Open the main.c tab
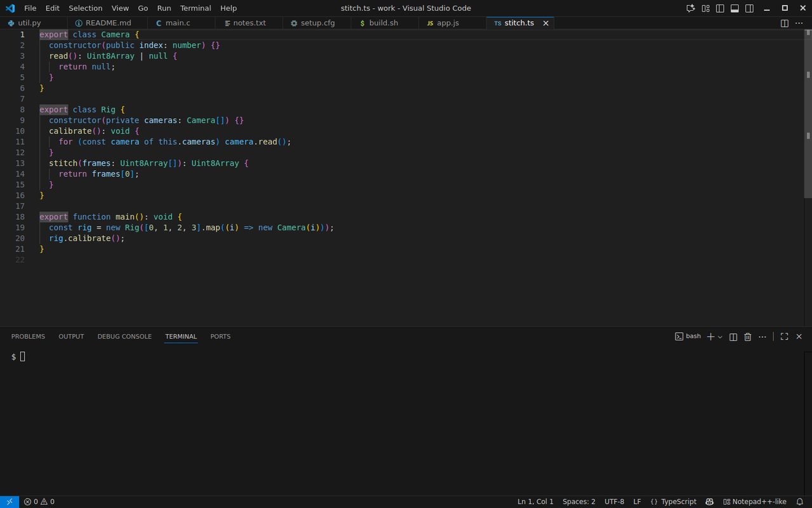Screen dimensions: 812x508 coord(181,23)
